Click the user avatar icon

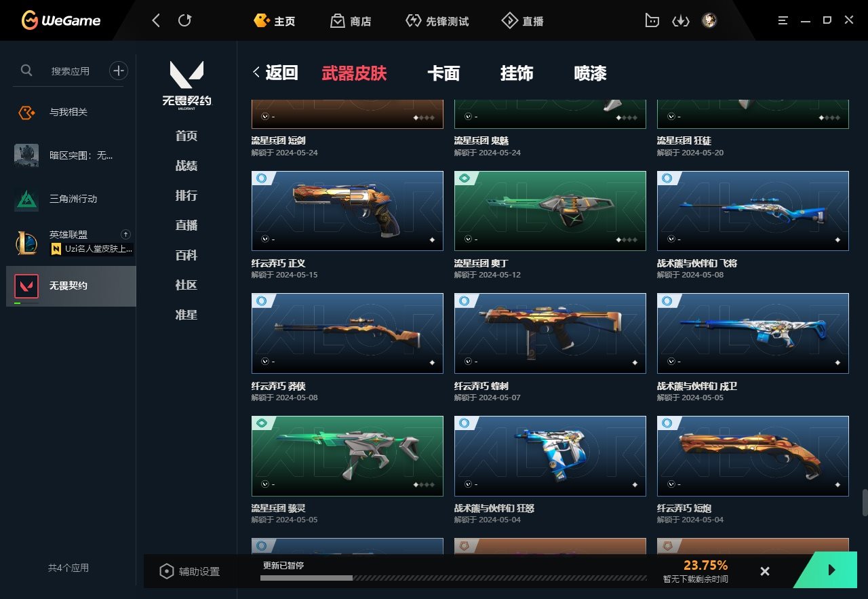point(709,20)
